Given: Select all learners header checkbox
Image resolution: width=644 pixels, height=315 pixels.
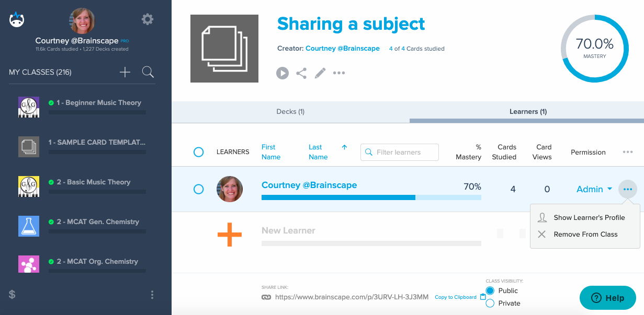Looking at the screenshot, I should (x=198, y=152).
